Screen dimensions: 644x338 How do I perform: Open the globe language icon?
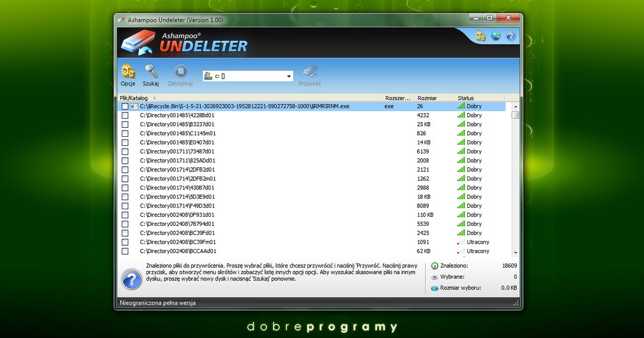click(x=494, y=35)
